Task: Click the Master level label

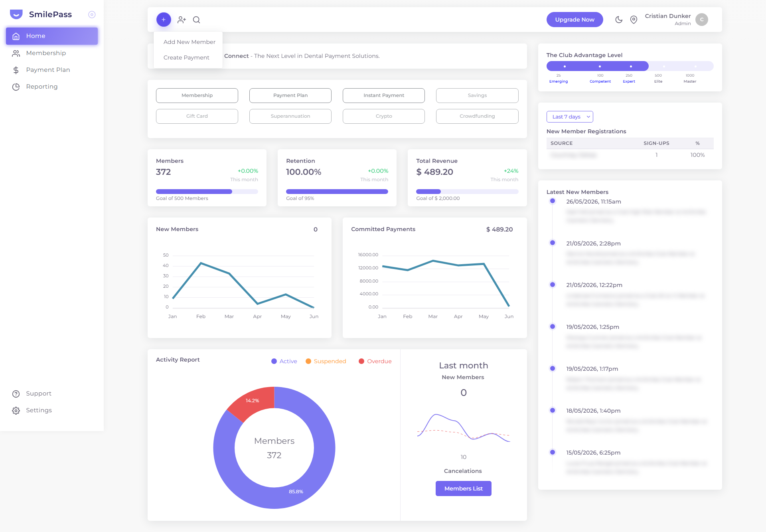Action: click(690, 81)
